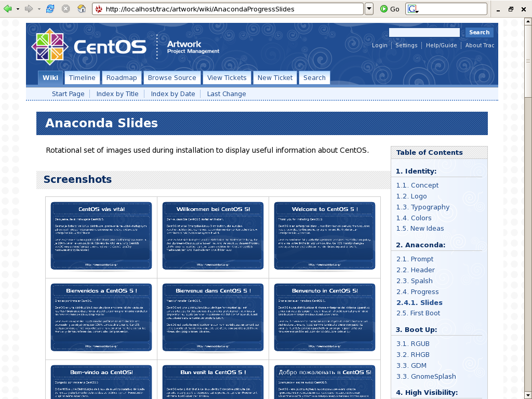Open '1.5. New Ideas' contents link
The width and height of the screenshot is (532, 399).
pos(420,229)
